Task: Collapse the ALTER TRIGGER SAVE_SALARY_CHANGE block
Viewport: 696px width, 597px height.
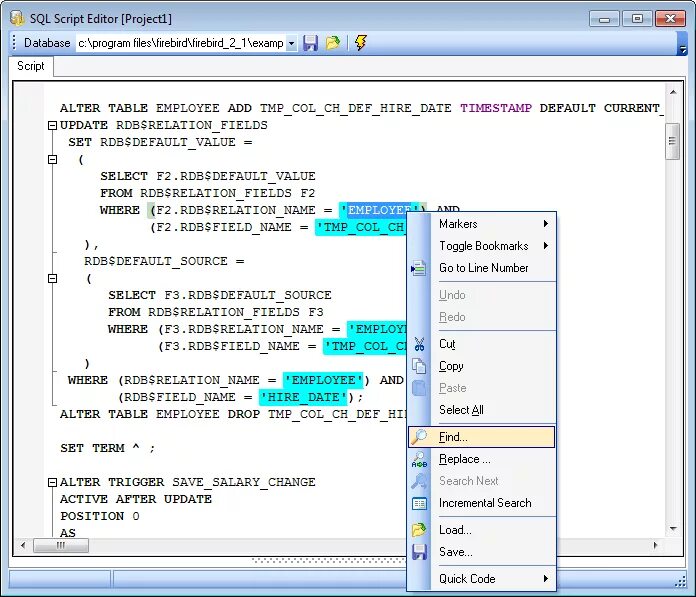Action: [52, 482]
